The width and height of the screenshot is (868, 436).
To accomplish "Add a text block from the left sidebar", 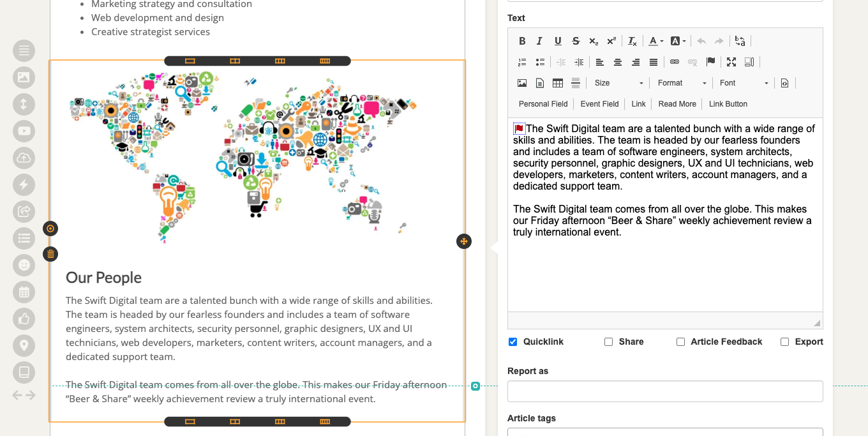I will [24, 50].
